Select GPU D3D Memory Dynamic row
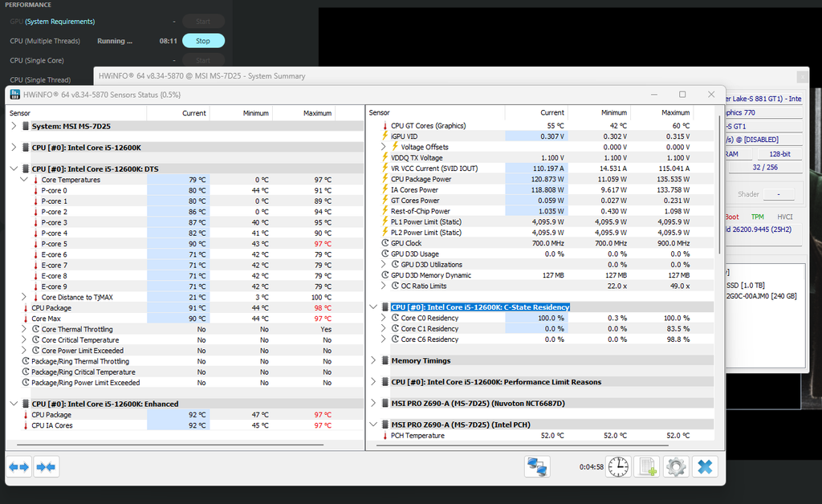The width and height of the screenshot is (822, 504). 540,275
